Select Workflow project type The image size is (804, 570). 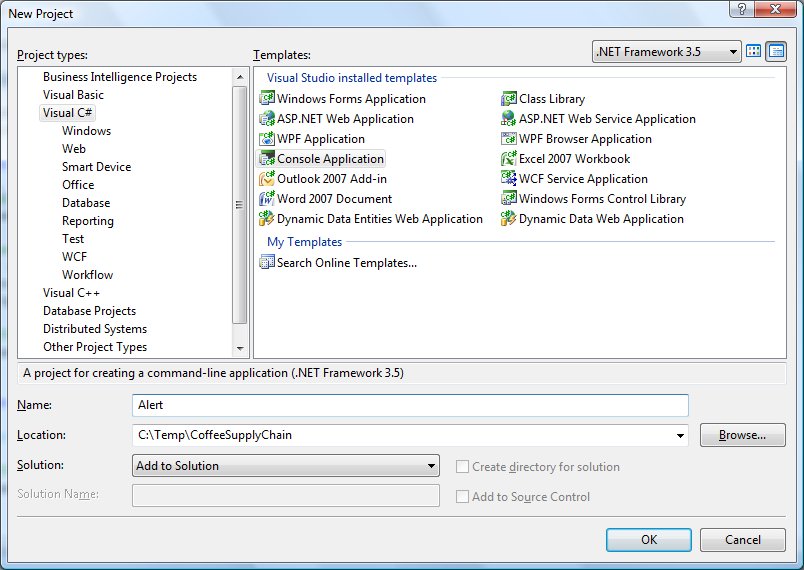[87, 275]
